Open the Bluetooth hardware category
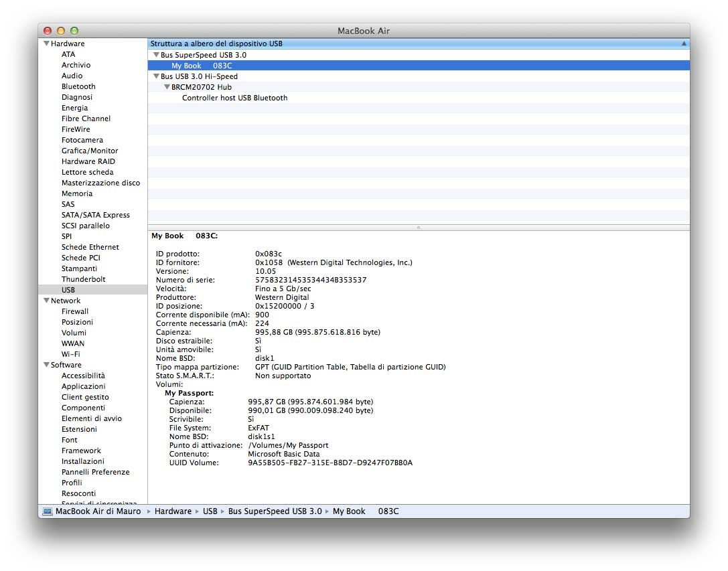Screen dimensions: 728x571 tap(78, 86)
